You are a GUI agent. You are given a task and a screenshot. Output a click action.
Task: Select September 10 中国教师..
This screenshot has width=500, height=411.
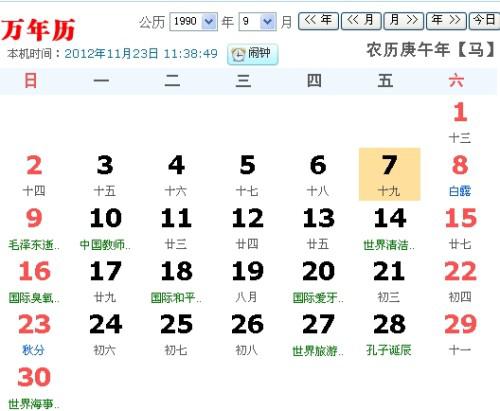coord(105,228)
